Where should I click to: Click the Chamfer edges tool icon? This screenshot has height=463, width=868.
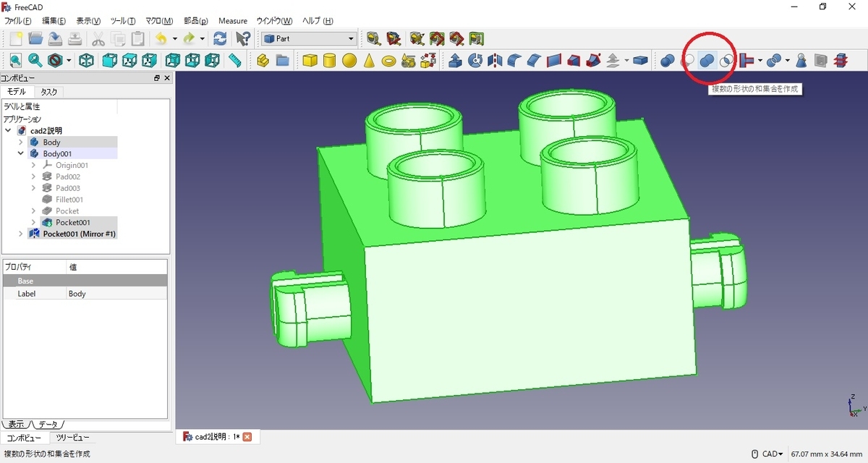coord(534,61)
